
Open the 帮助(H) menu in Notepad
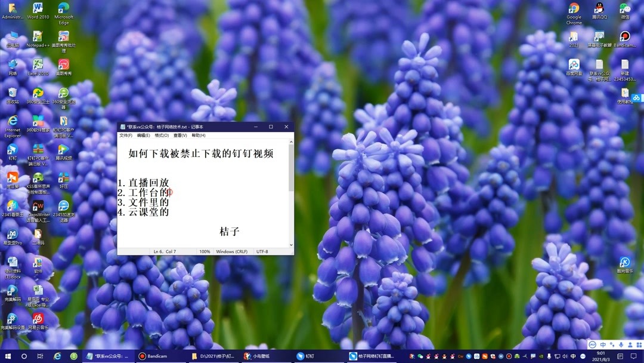(199, 135)
